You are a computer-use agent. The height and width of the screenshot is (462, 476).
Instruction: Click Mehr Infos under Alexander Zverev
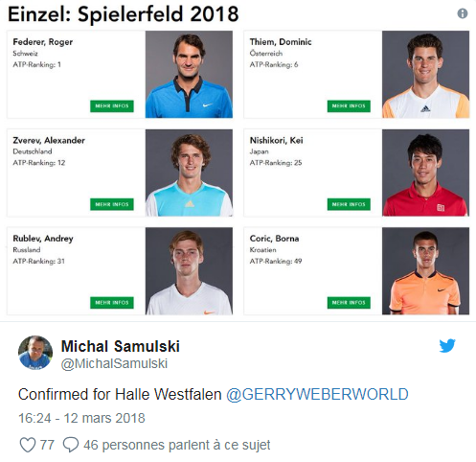tap(112, 204)
